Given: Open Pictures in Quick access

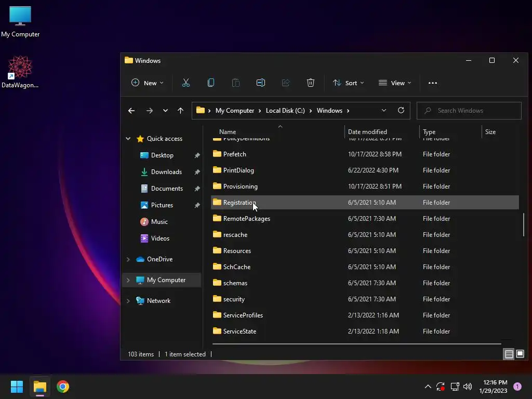Looking at the screenshot, I should pos(162,205).
